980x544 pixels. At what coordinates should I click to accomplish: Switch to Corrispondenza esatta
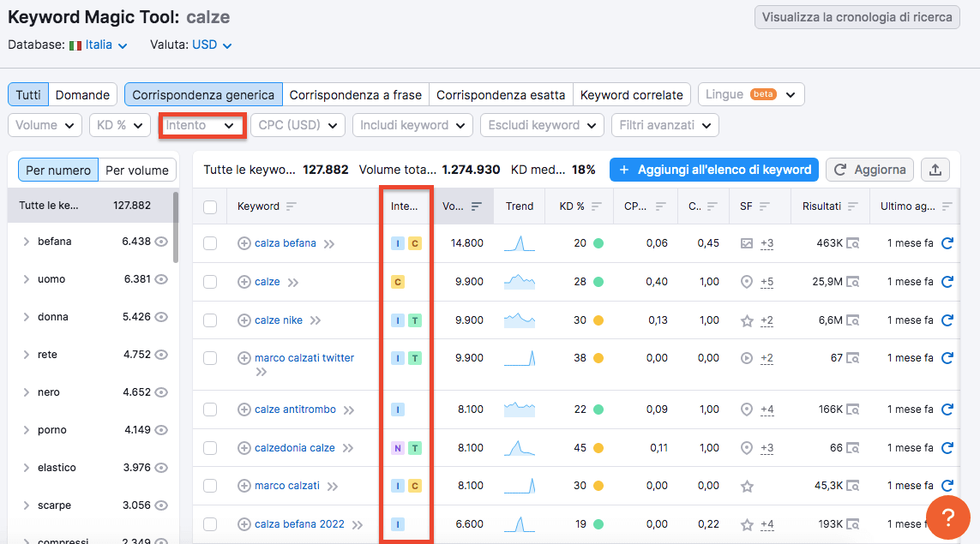click(x=501, y=95)
